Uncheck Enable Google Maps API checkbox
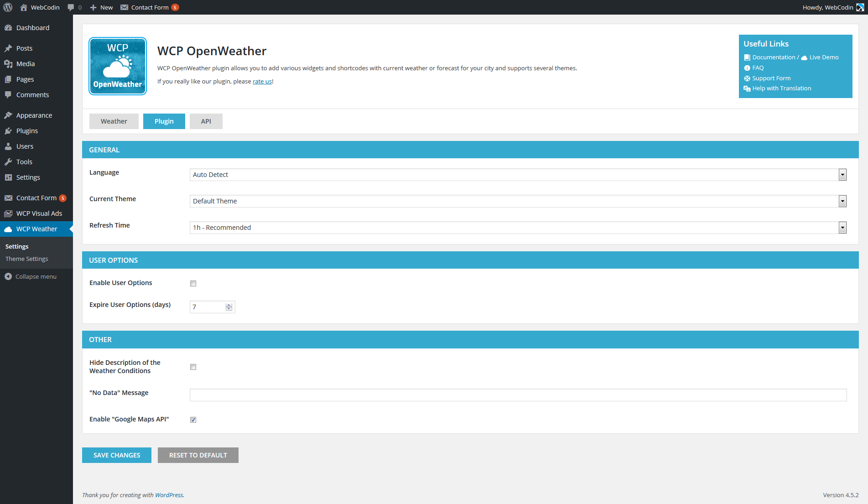The width and height of the screenshot is (868, 504). [193, 420]
